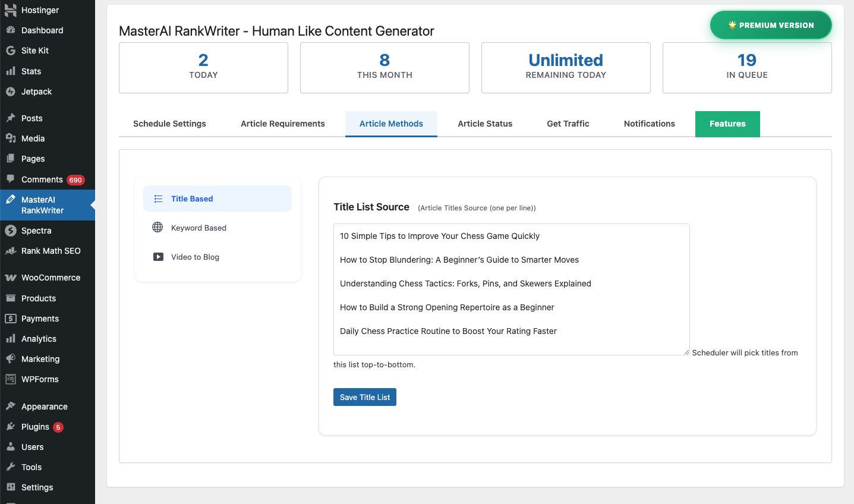Click the Marketing megaphone icon
This screenshot has height=504, width=854.
[x=11, y=359]
